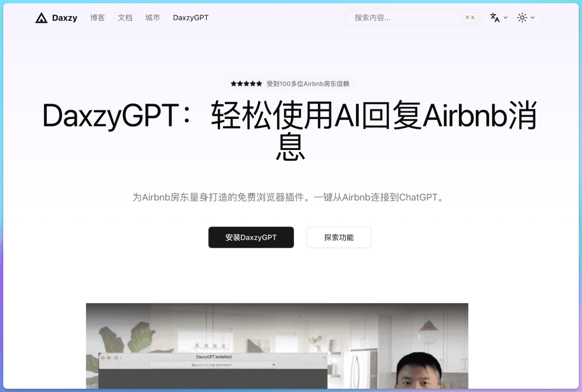Select DaxzyGPT in the navigation bar
The width and height of the screenshot is (582, 392).
click(x=191, y=18)
